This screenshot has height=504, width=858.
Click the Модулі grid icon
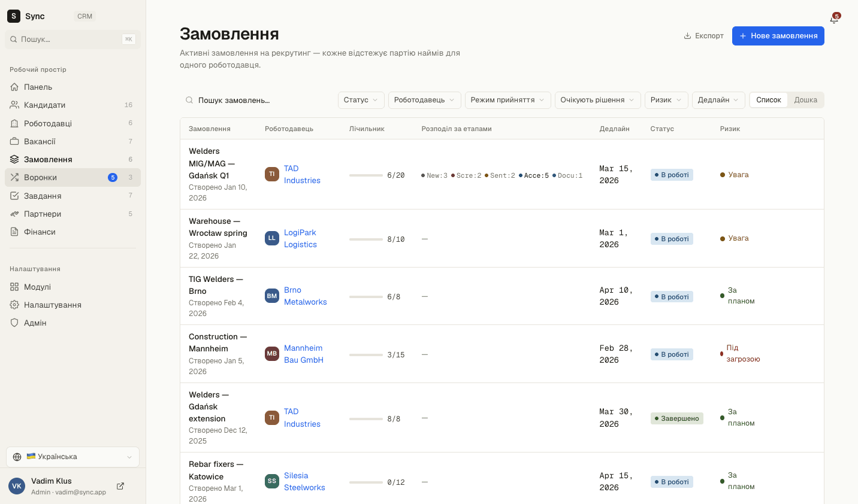(x=14, y=287)
